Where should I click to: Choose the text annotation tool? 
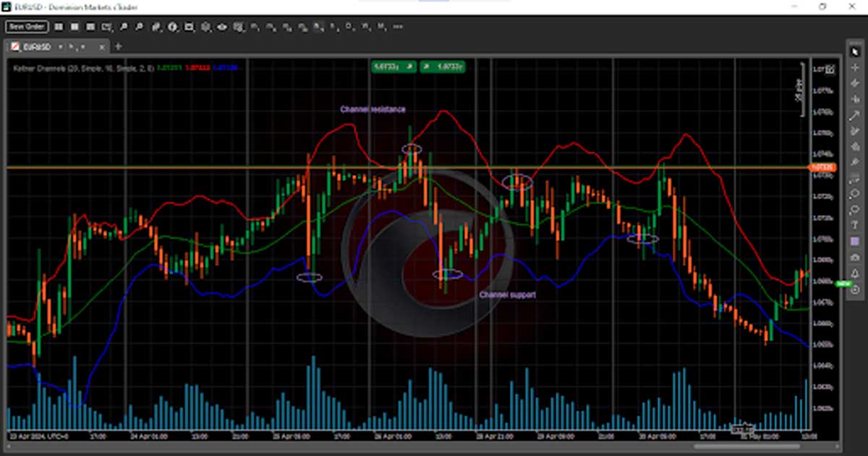(x=855, y=226)
